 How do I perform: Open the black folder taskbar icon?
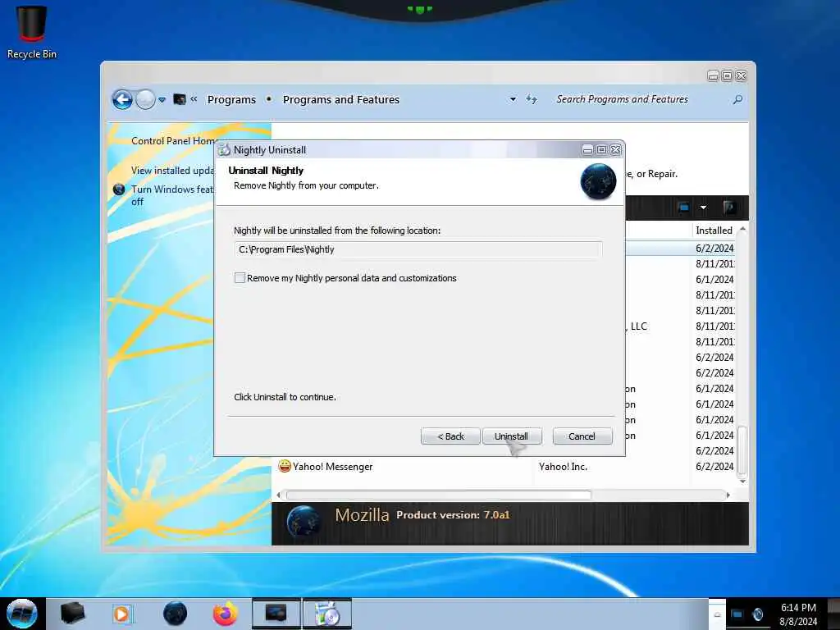coord(72,614)
